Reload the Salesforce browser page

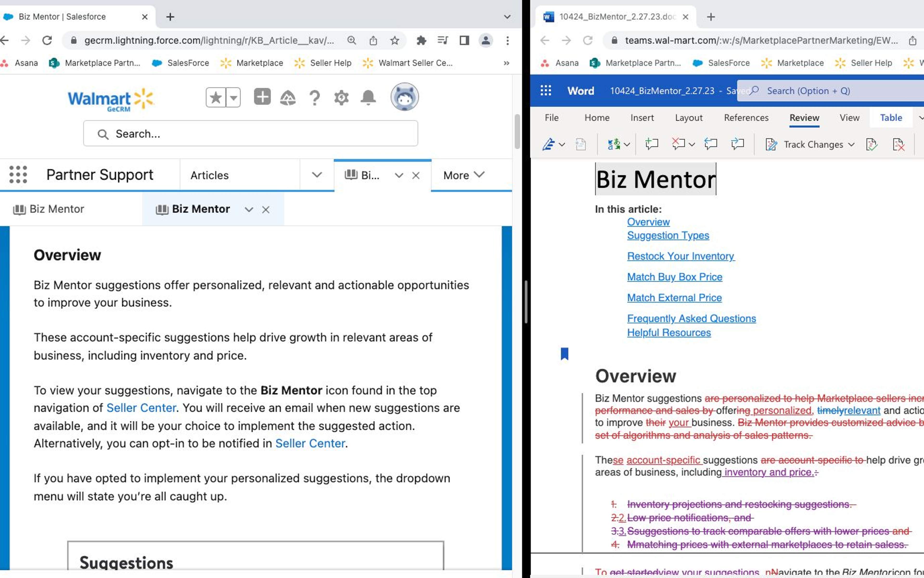click(x=47, y=40)
